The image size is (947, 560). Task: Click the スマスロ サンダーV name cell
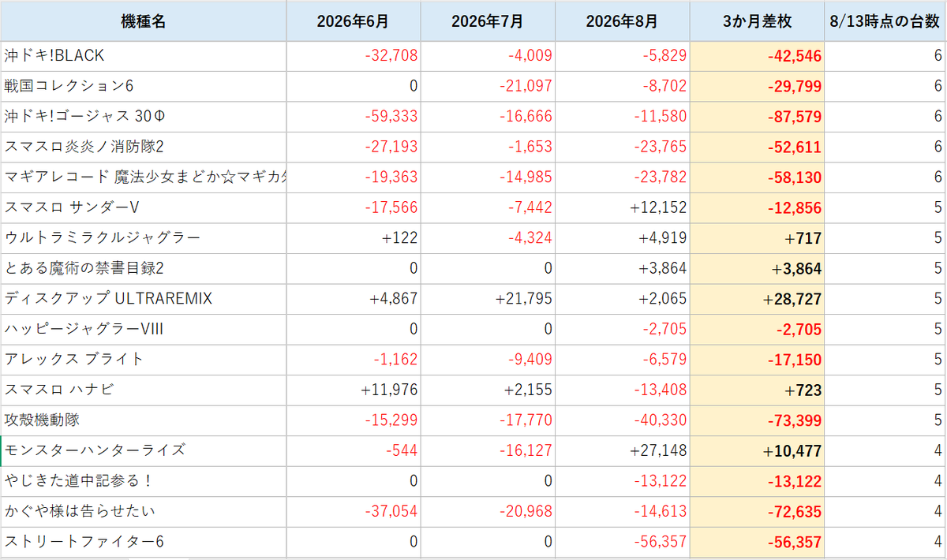click(143, 207)
